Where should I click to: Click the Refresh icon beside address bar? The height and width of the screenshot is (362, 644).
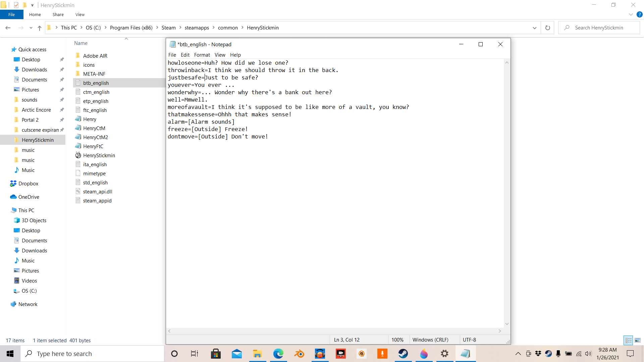pyautogui.click(x=547, y=28)
